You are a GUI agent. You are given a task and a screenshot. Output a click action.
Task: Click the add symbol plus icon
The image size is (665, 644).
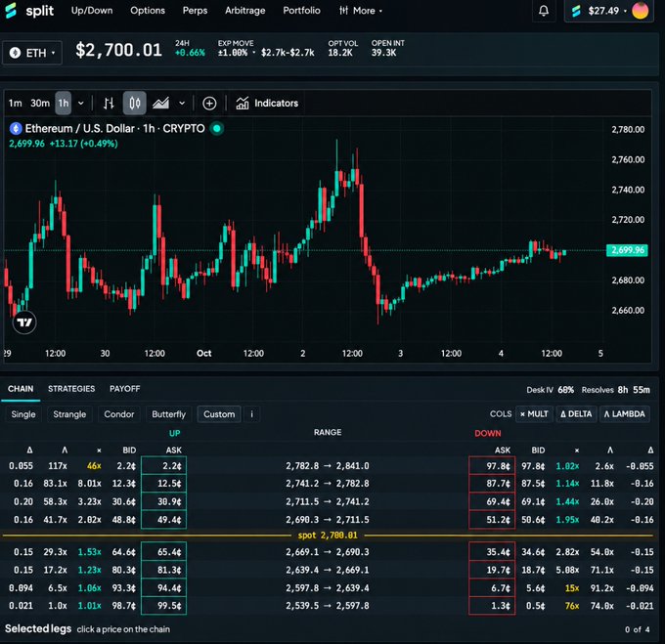click(209, 104)
